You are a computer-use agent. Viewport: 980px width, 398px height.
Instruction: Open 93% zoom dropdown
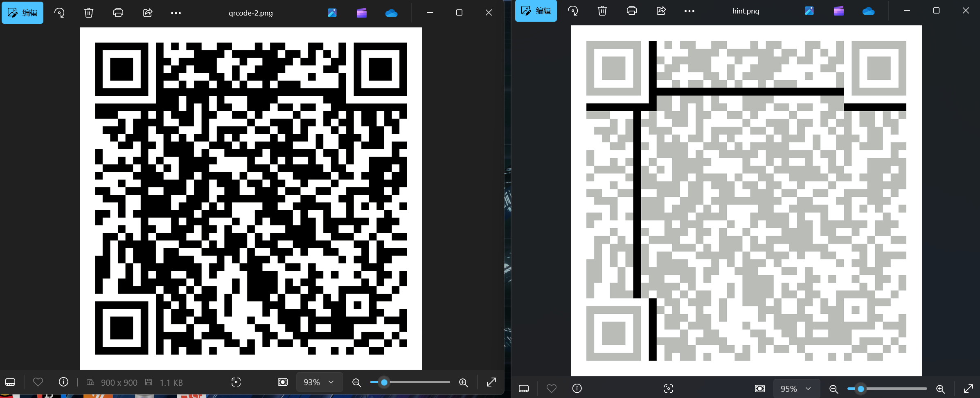319,382
